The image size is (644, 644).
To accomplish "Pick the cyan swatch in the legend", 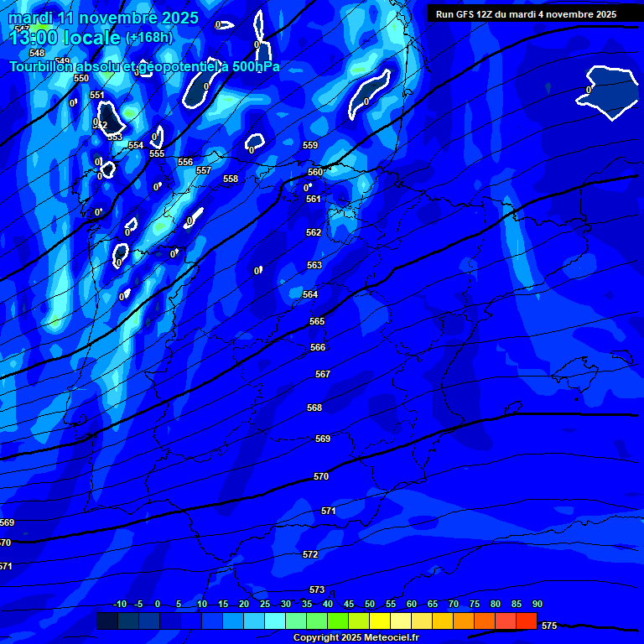I will pyautogui.click(x=275, y=621).
